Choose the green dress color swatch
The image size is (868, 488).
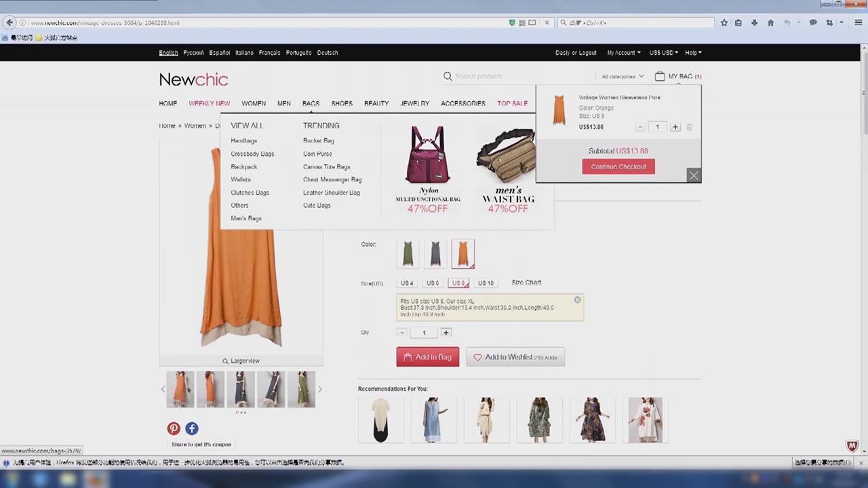(x=408, y=254)
